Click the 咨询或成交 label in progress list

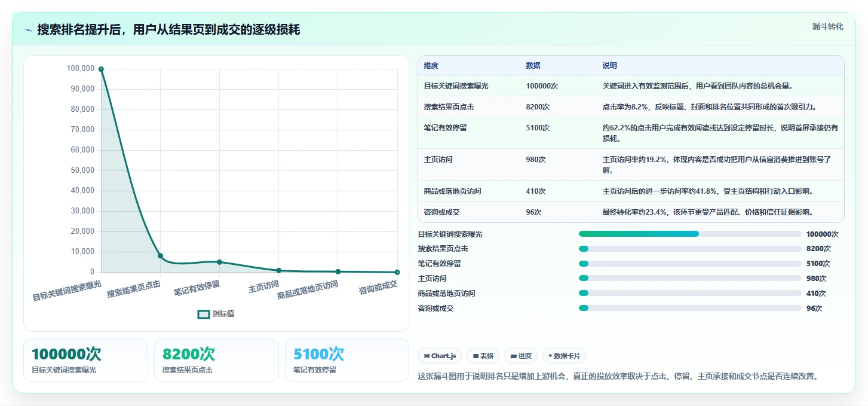(x=435, y=309)
